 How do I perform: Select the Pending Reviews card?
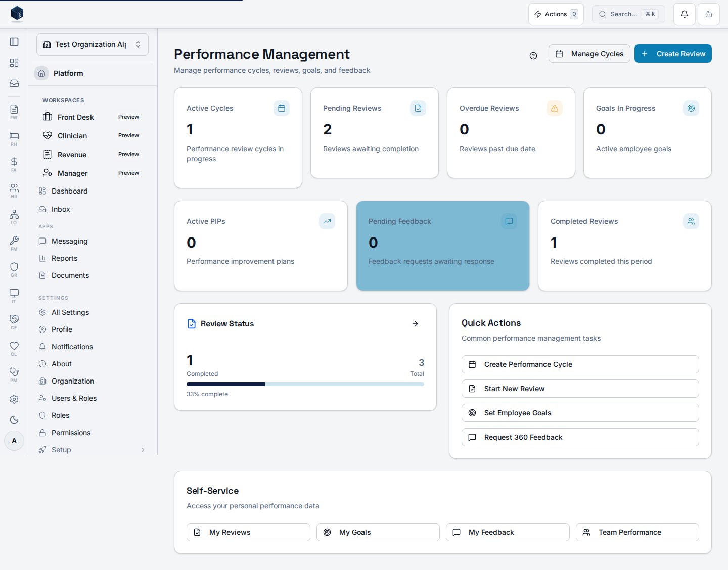(375, 133)
